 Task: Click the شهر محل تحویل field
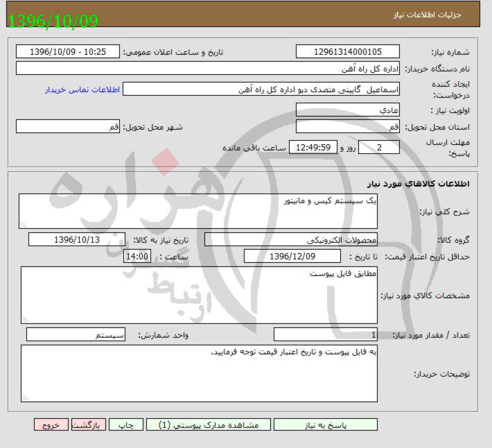point(68,126)
